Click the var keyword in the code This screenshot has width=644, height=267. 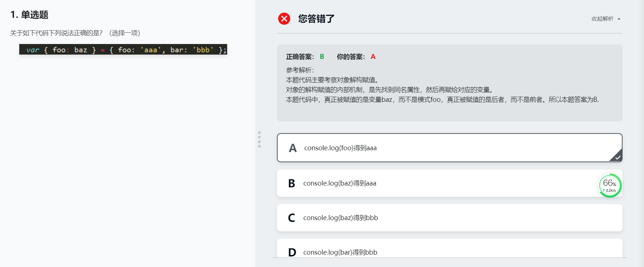[x=33, y=50]
